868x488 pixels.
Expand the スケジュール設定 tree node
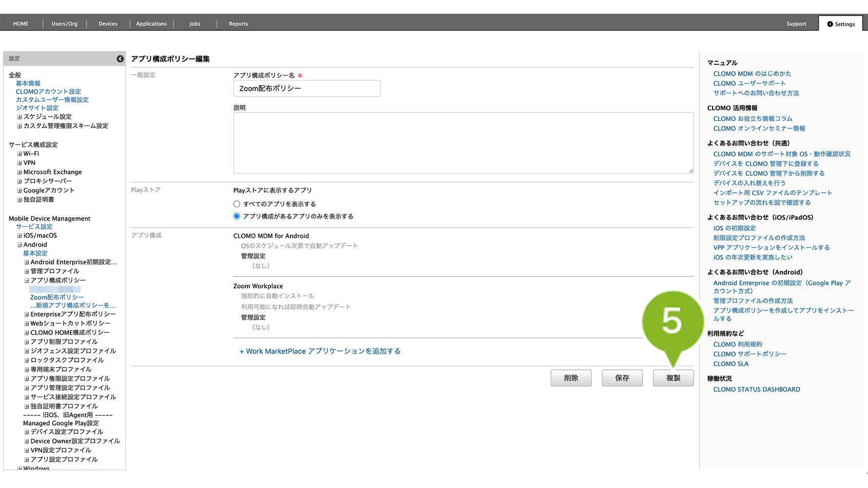[20, 117]
